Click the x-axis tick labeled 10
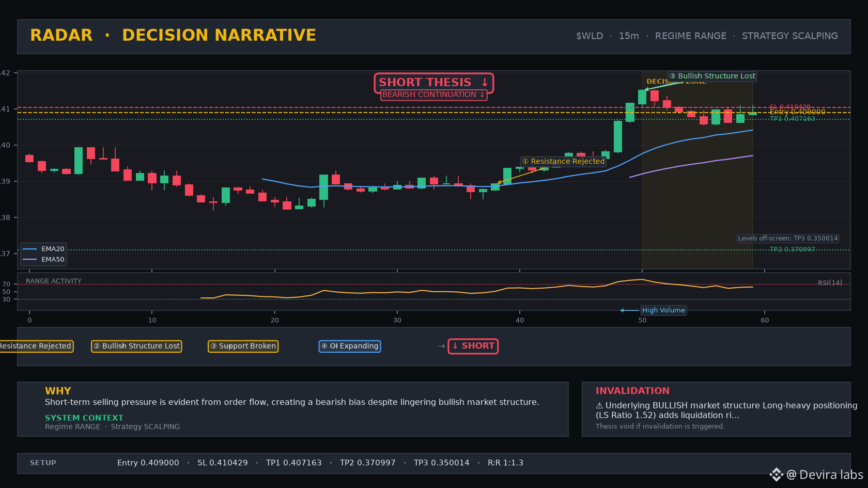 point(152,320)
